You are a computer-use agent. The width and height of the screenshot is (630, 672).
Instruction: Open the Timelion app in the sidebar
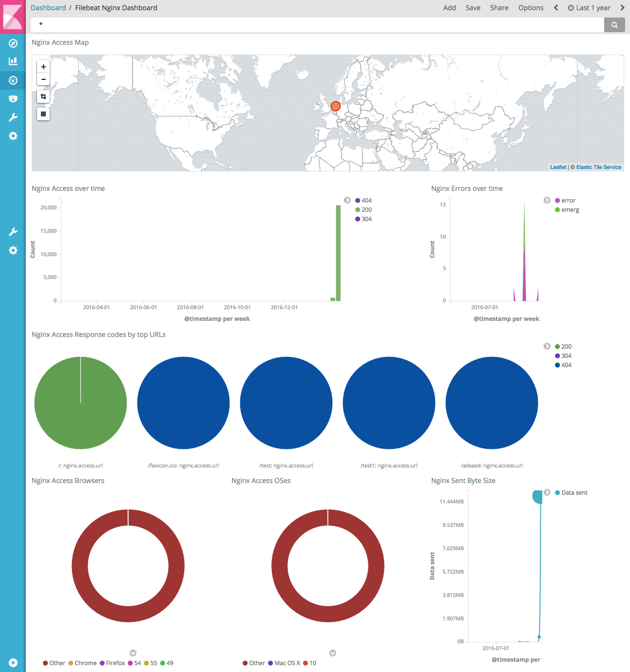click(x=13, y=98)
